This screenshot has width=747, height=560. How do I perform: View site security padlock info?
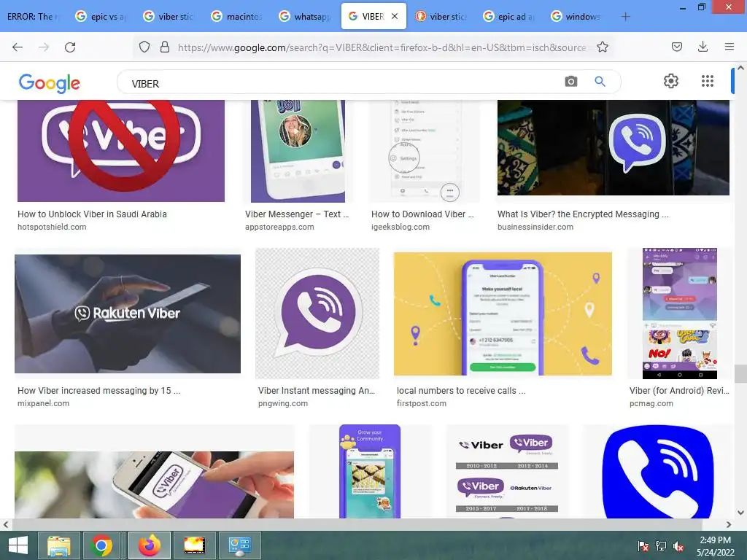click(165, 47)
